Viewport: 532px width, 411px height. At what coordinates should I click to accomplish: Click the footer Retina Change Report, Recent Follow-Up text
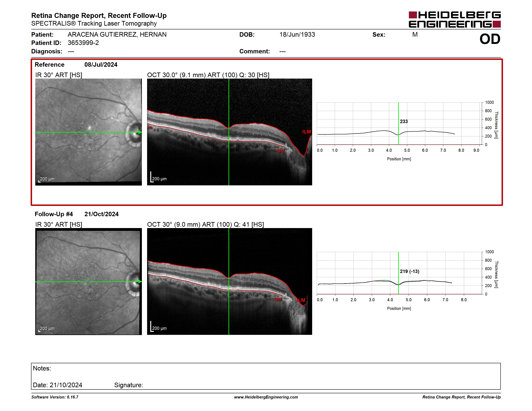(462, 397)
